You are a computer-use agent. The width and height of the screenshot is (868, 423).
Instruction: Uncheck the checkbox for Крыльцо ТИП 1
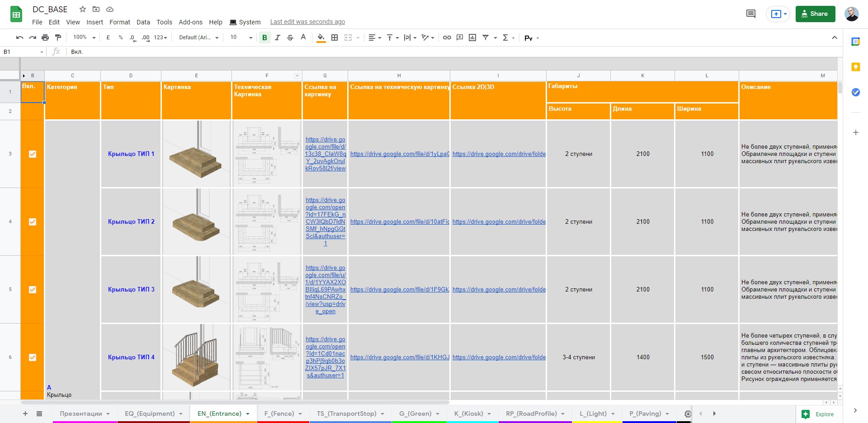click(33, 154)
